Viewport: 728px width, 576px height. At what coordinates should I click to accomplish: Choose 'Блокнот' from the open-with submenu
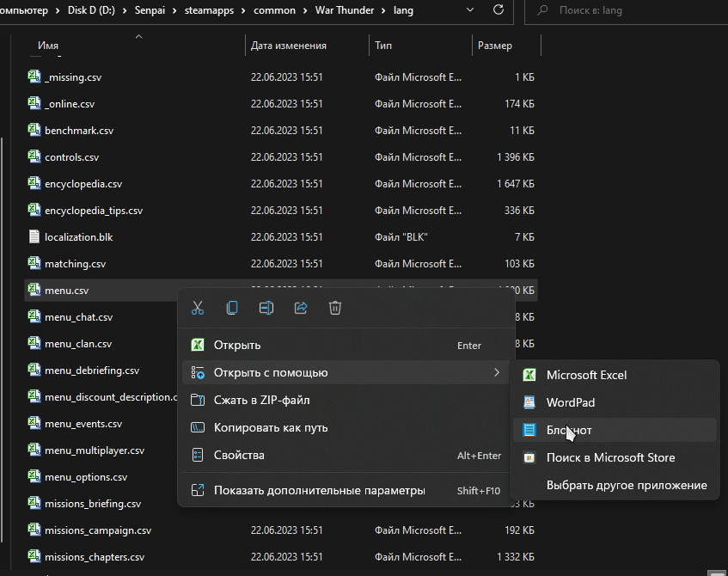click(x=569, y=430)
